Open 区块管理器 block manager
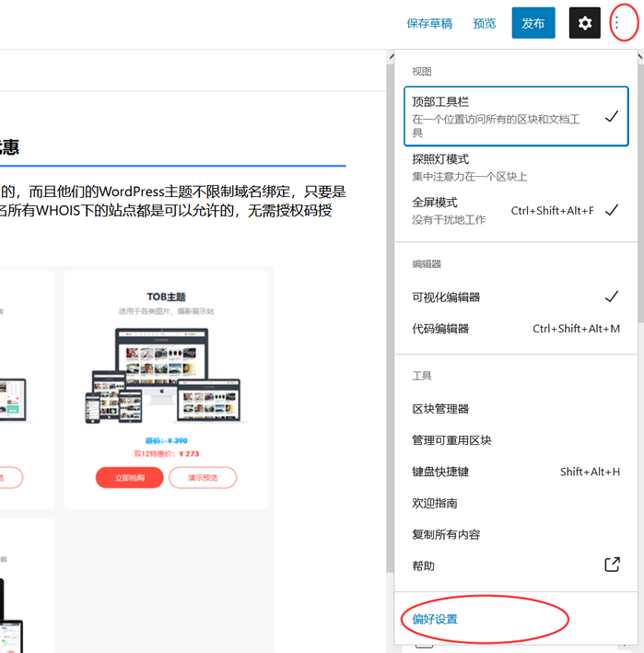The width and height of the screenshot is (644, 653). point(516,409)
